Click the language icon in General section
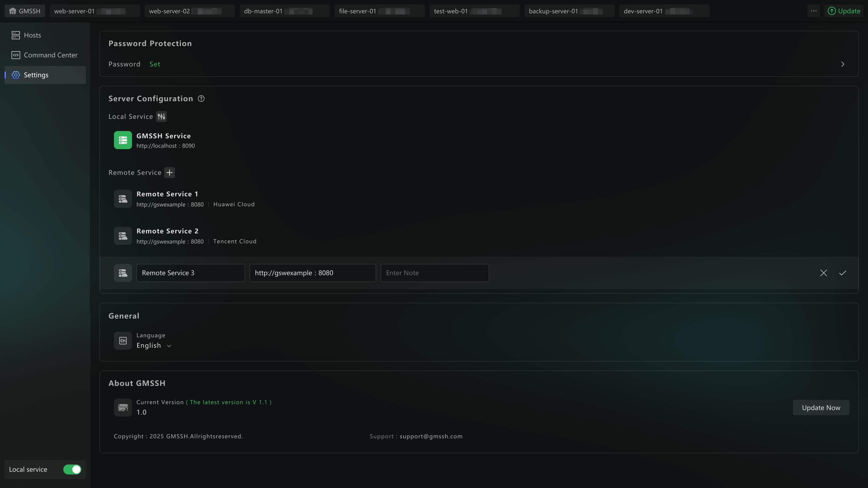The width and height of the screenshot is (868, 488). coord(123,340)
